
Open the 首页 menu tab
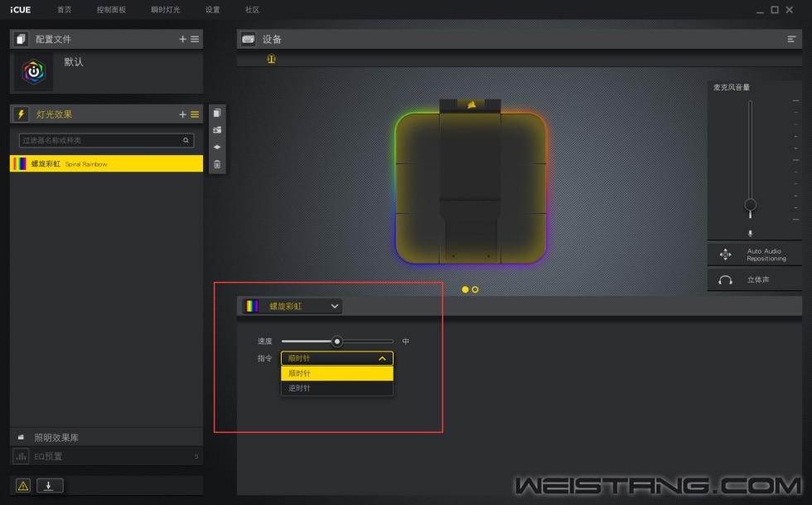tap(65, 10)
